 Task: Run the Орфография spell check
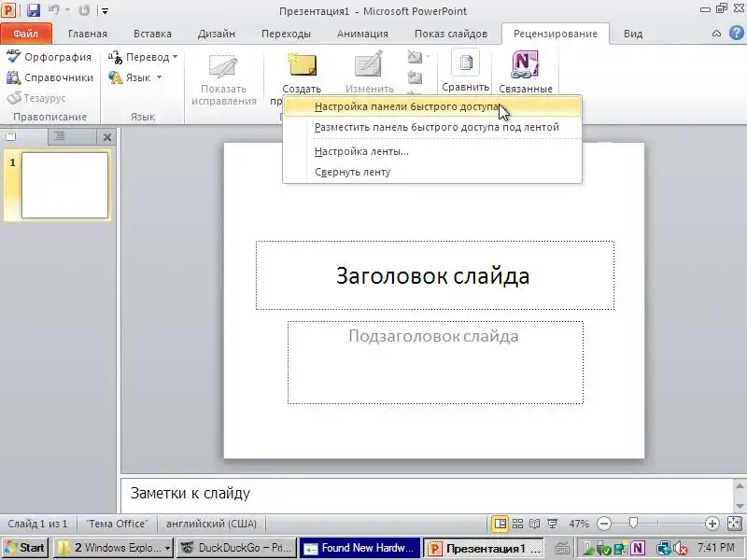(49, 57)
